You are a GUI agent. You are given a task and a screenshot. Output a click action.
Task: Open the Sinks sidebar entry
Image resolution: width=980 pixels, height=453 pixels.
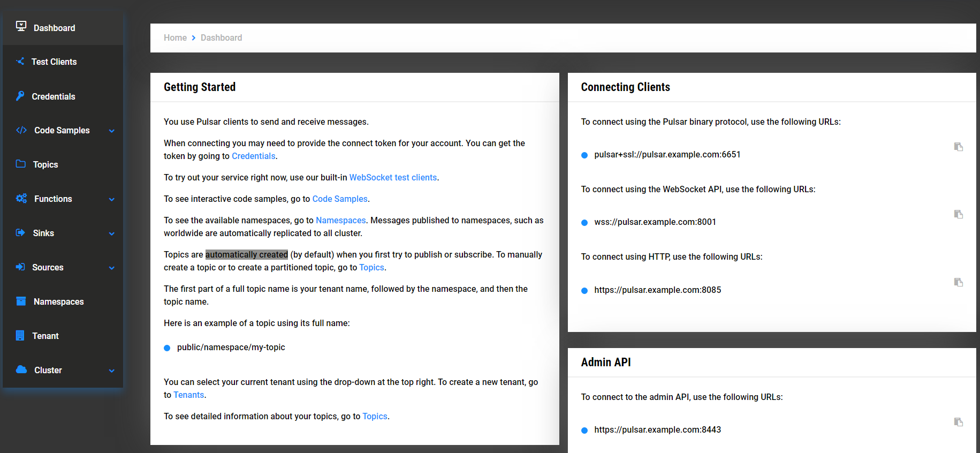point(63,233)
